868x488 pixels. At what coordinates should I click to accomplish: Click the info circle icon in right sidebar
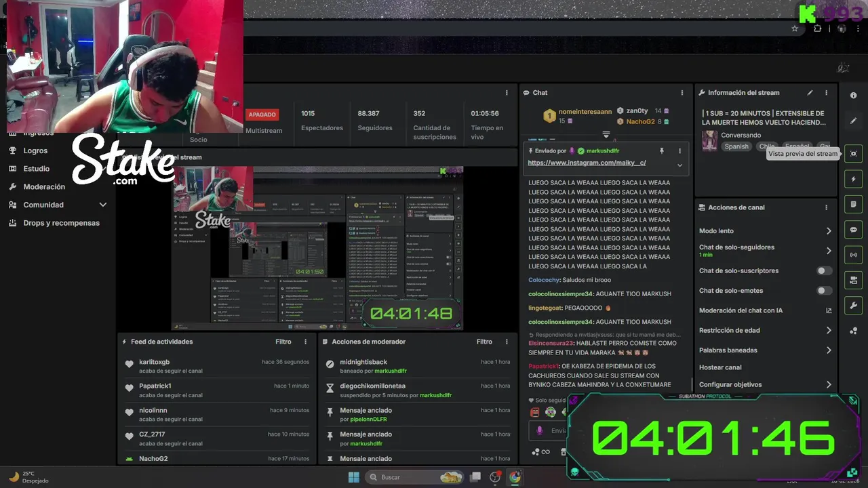tap(853, 96)
